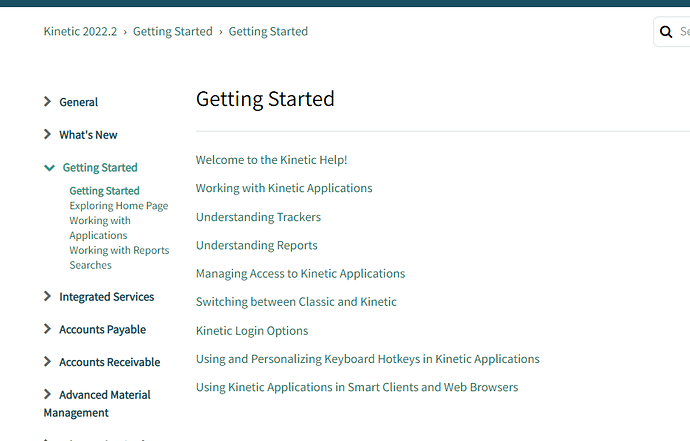Open Working with Reports sidebar link

pos(119,250)
